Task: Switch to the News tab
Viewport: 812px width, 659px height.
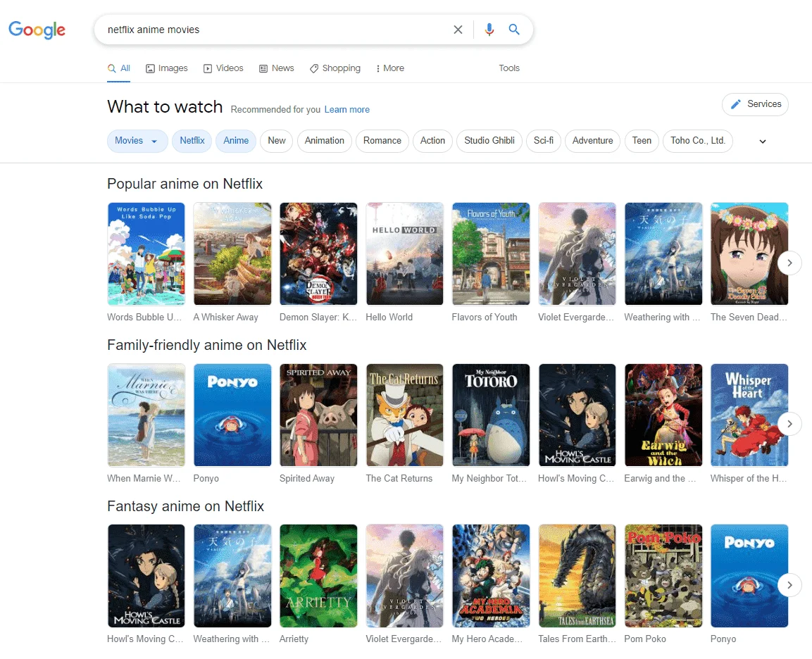Action: pos(277,68)
